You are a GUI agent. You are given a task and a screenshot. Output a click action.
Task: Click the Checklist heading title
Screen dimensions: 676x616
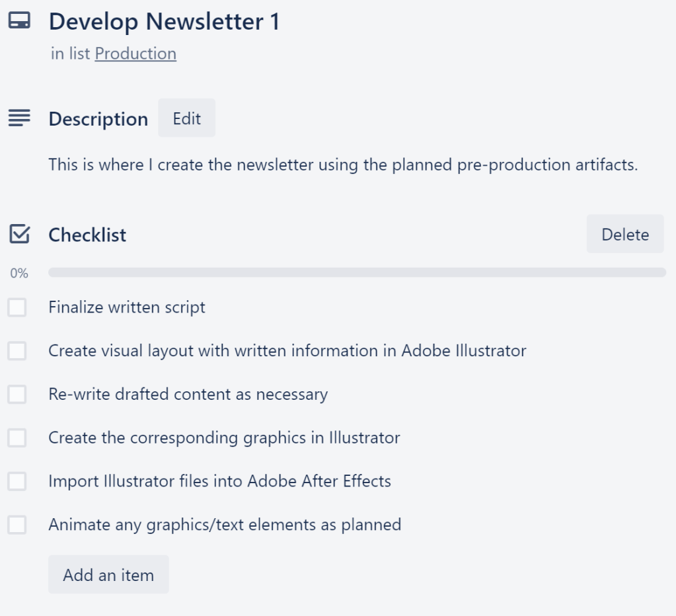pos(87,235)
